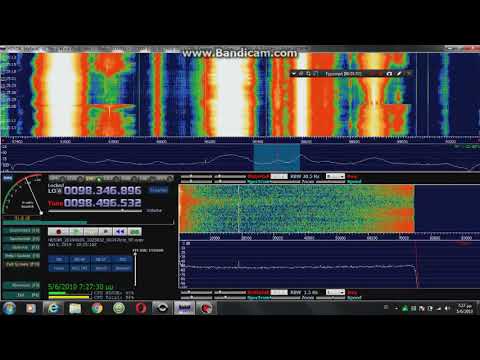The width and height of the screenshot is (480, 360).
Task: Stop the WAV file playback
Action: [106, 231]
